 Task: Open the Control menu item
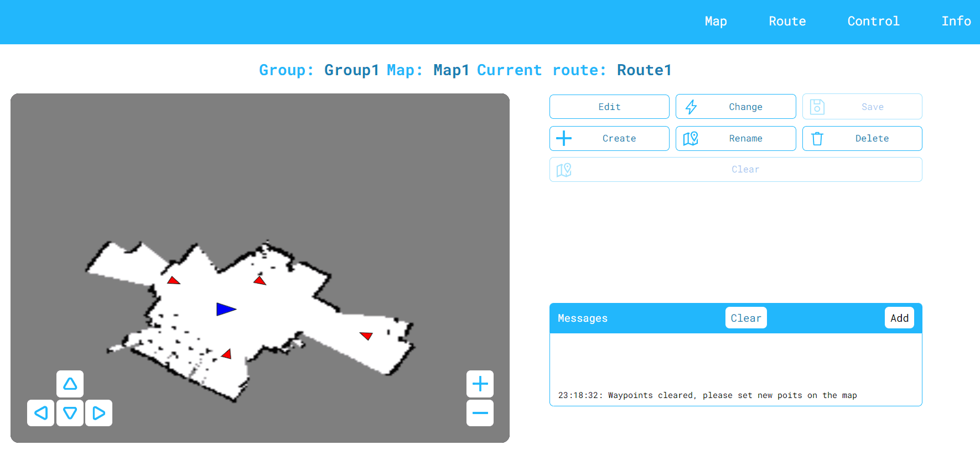coord(873,22)
